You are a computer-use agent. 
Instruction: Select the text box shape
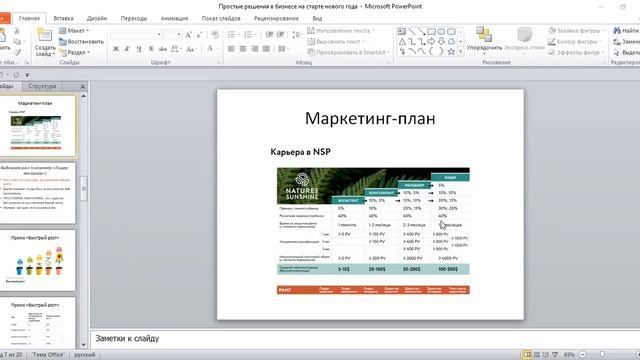(402, 31)
